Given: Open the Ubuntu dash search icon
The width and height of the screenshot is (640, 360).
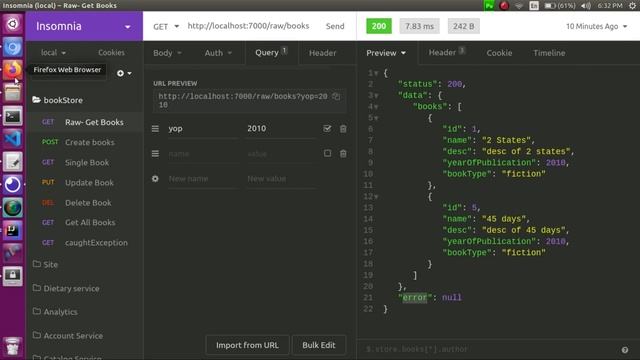Looking at the screenshot, I should [13, 24].
